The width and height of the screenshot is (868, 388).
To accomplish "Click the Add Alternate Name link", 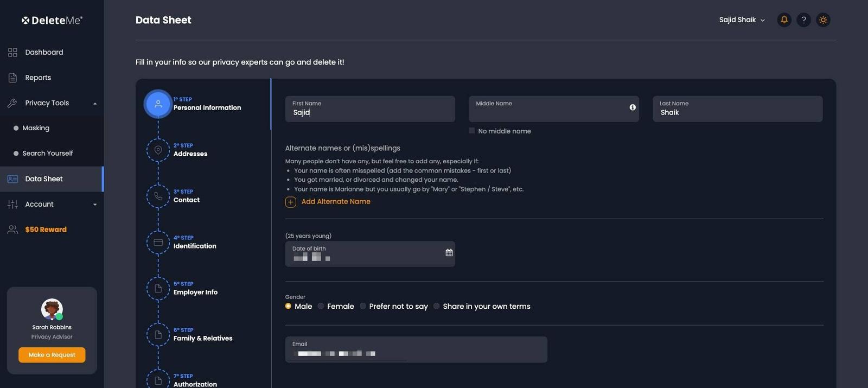I will tap(336, 201).
